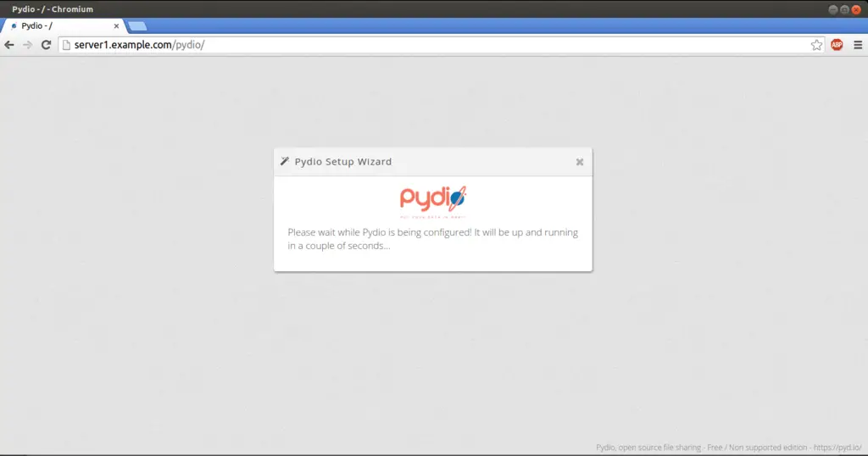Minimize the Chromium window
Viewport: 868px width, 456px height.
832,9
